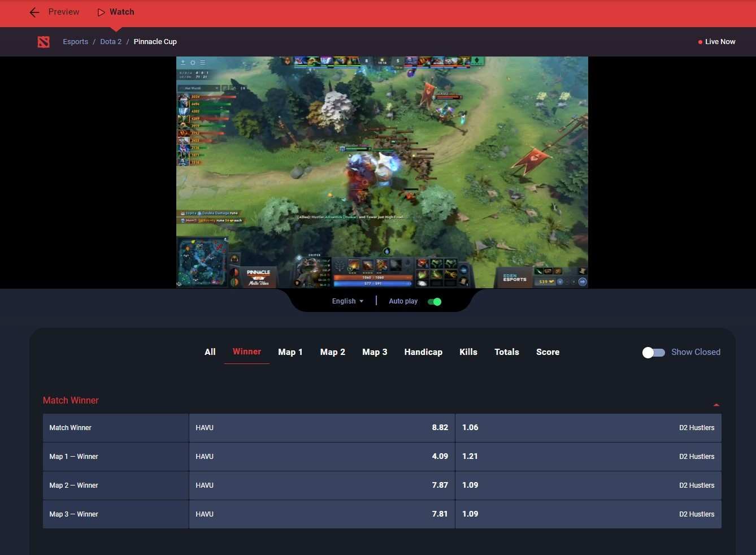756x555 pixels.
Task: Click the Map 2 — Winner label
Action: 73,485
